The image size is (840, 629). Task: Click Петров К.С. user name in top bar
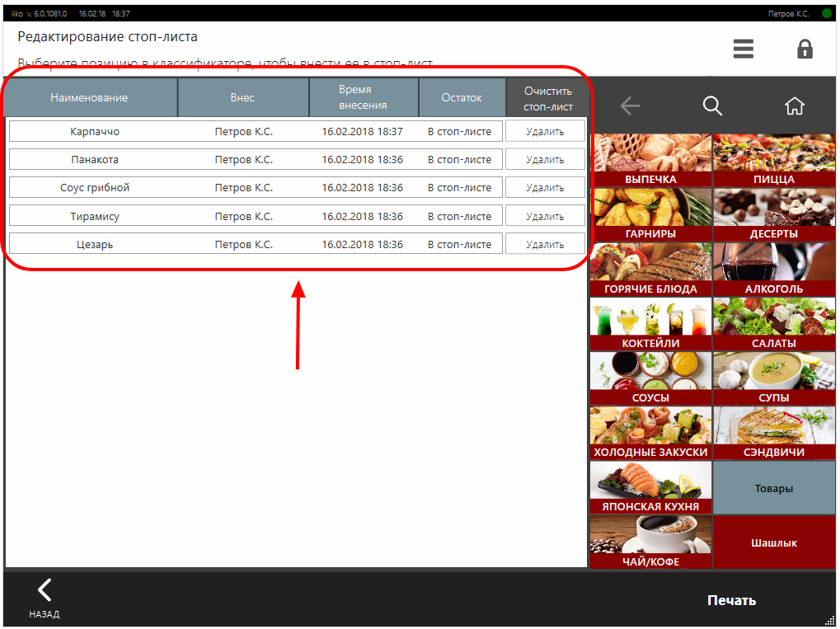789,13
